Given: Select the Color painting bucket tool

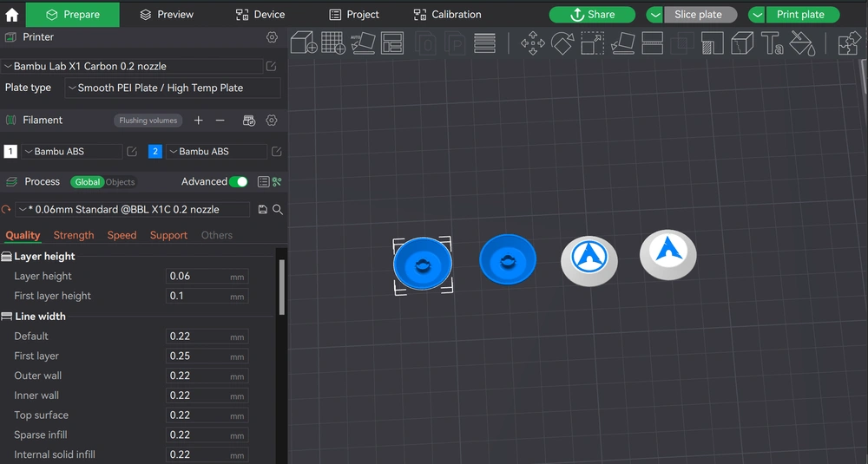Looking at the screenshot, I should [x=802, y=43].
